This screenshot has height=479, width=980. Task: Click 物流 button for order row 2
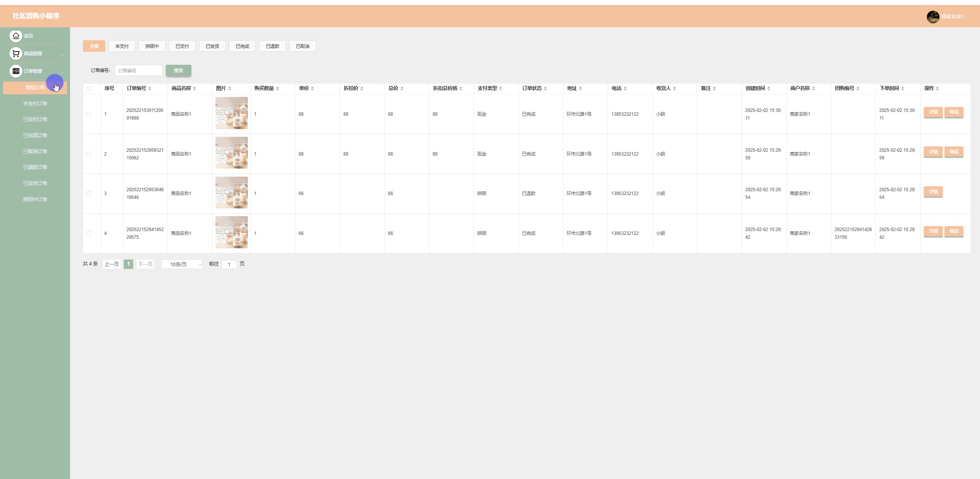(954, 152)
